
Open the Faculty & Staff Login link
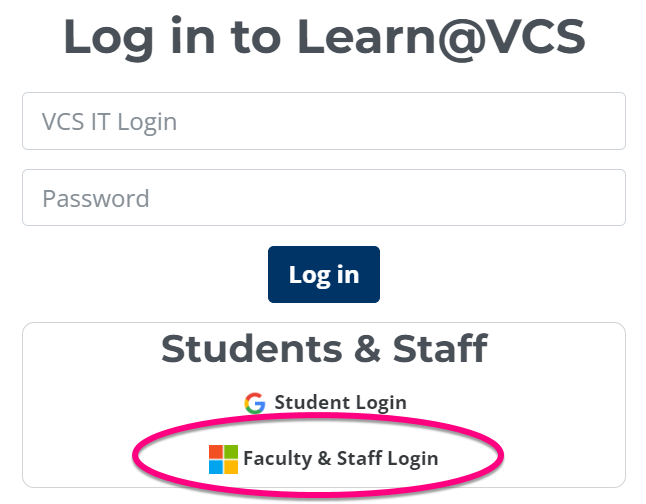click(x=341, y=459)
